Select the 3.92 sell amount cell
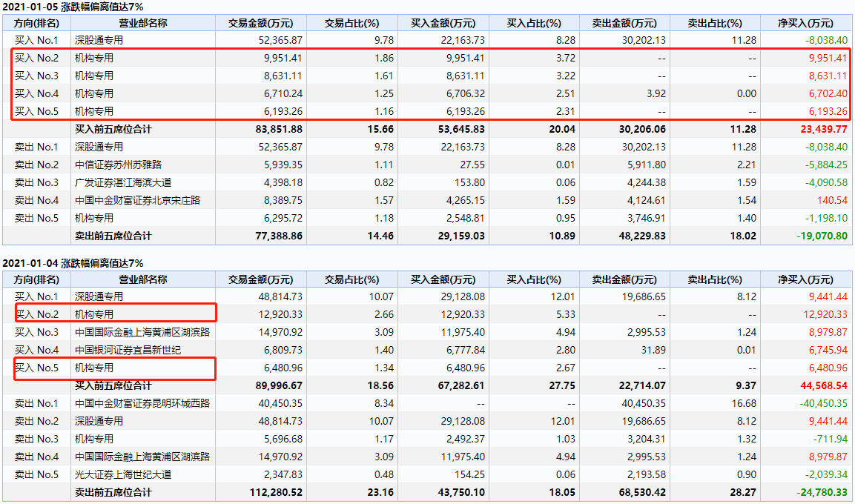The image size is (855, 504). [656, 93]
